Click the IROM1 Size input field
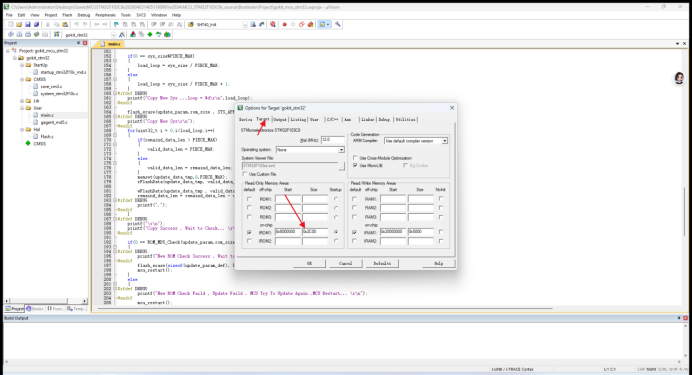The width and height of the screenshot is (693, 375). point(315,232)
